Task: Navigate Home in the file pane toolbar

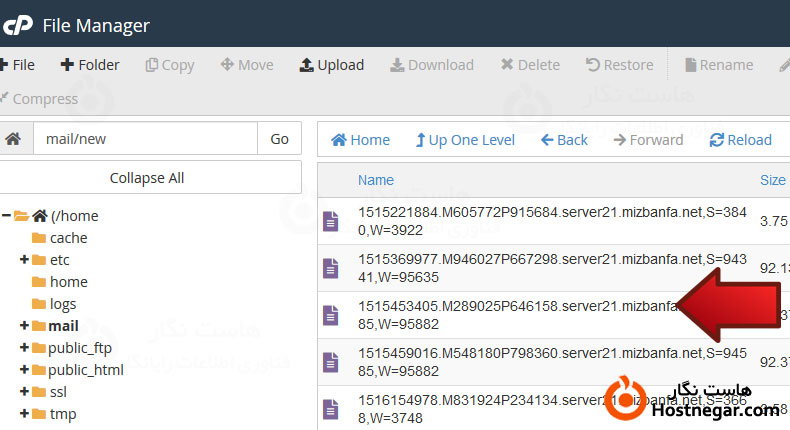Action: 360,140
